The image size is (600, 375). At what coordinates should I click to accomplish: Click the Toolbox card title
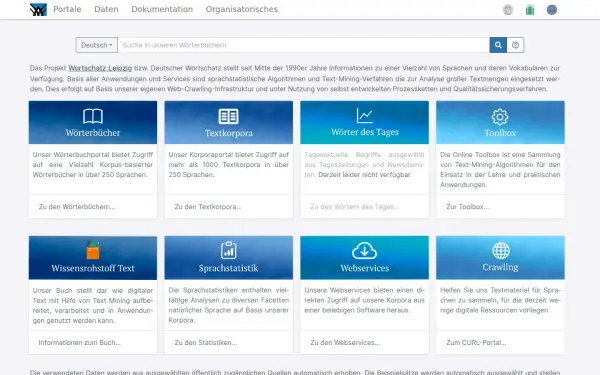(500, 133)
